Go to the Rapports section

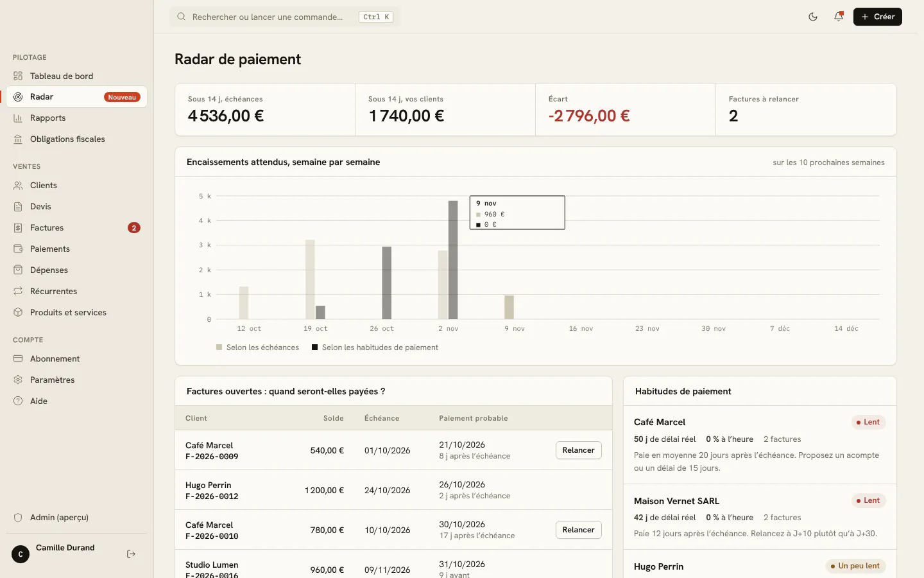pos(77,118)
